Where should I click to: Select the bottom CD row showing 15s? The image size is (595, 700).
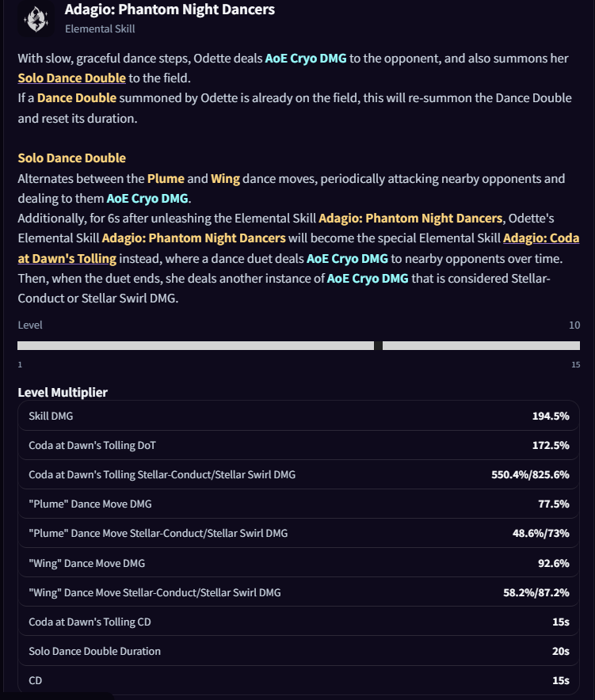[299, 680]
